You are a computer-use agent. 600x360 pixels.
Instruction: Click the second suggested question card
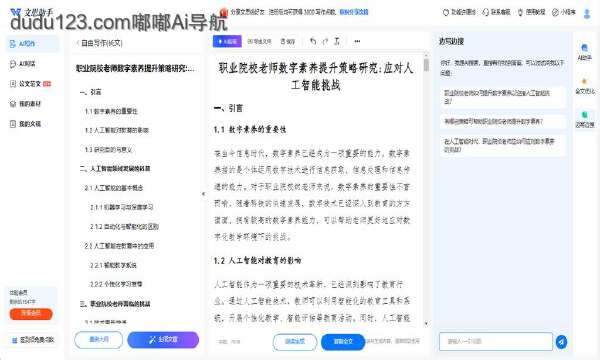[502, 122]
